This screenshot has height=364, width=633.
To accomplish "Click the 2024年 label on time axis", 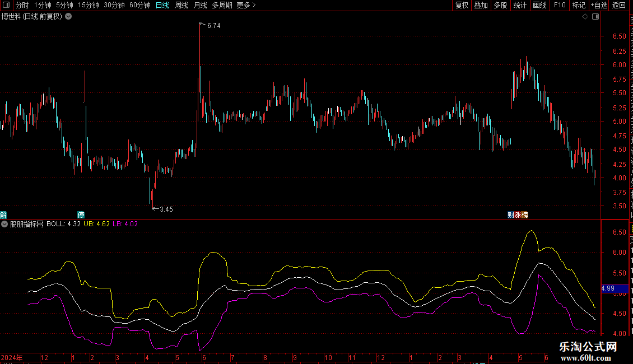I will coord(12,357).
